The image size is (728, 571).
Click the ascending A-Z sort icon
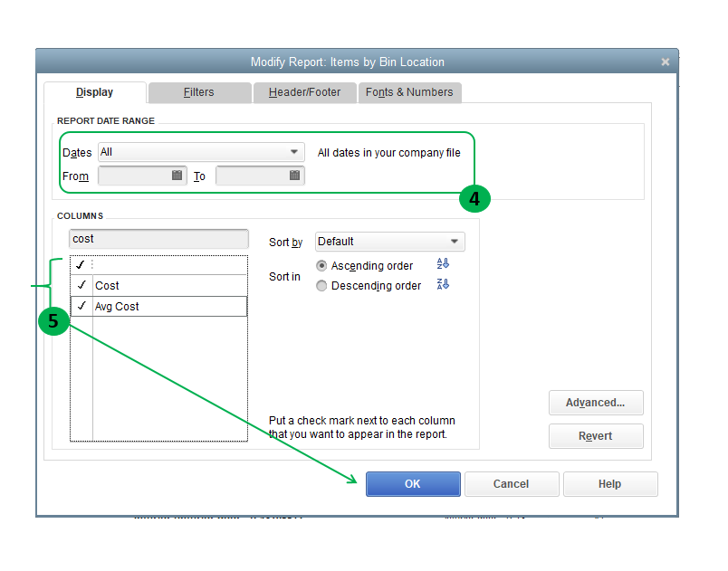click(x=443, y=264)
